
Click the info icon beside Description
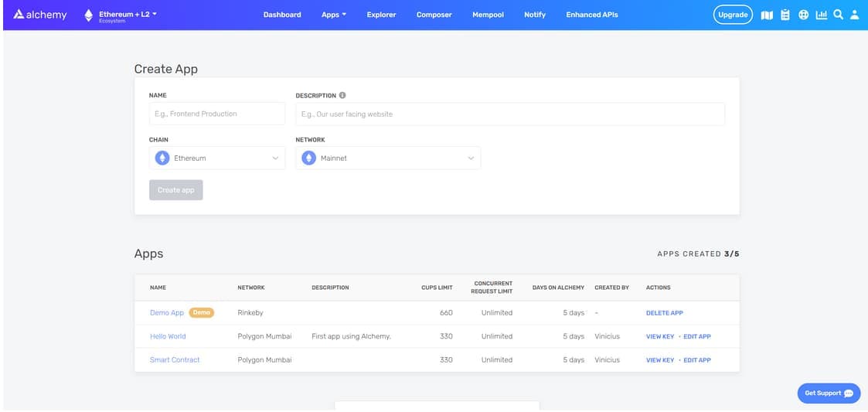tap(342, 96)
